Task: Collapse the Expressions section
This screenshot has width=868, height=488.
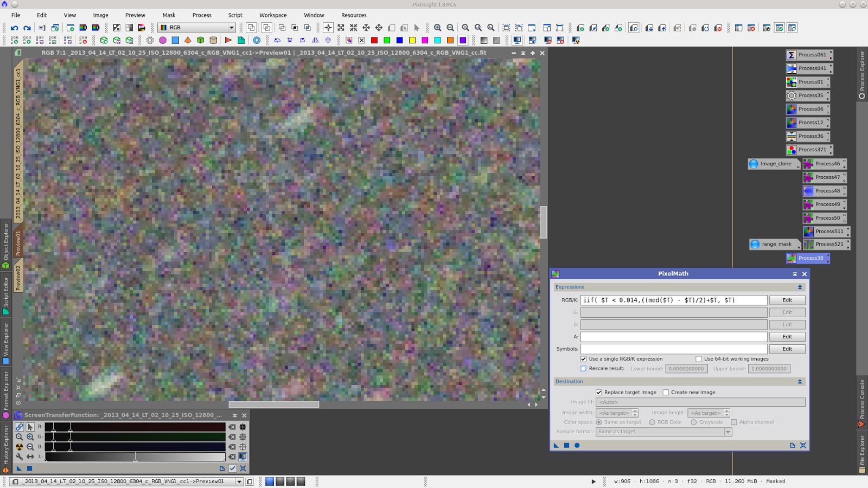Action: pos(800,287)
